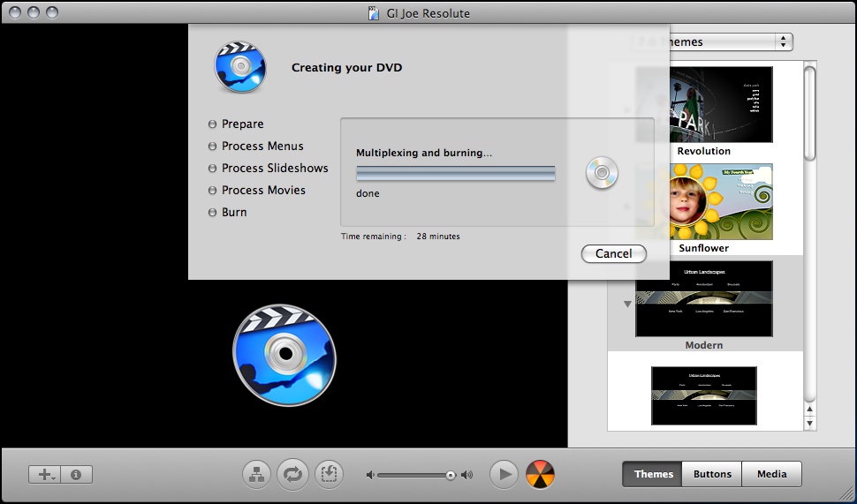
Task: Collapse the Modern theme disclosure triangle
Action: pos(627,305)
